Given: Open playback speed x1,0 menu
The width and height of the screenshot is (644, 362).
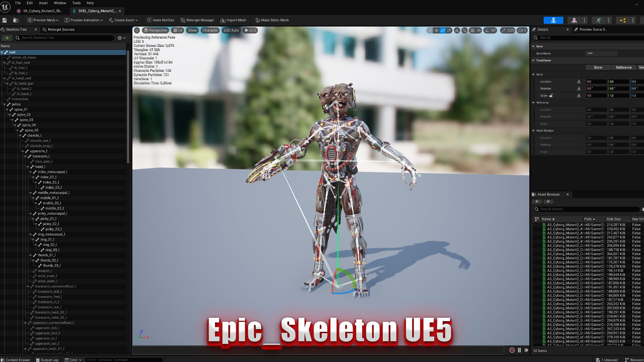Looking at the screenshot, I should tap(250, 30).
